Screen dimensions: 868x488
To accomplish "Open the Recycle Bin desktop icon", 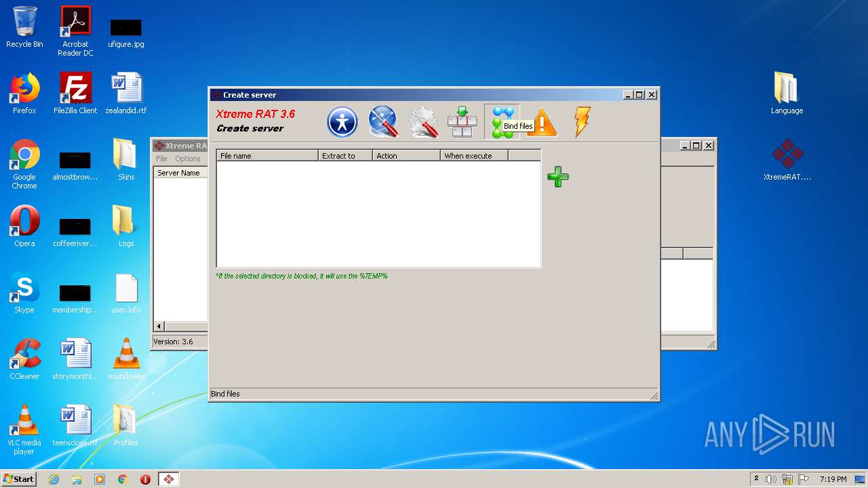I will pyautogui.click(x=24, y=27).
